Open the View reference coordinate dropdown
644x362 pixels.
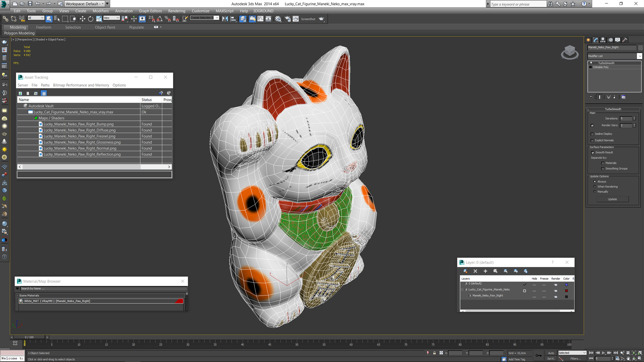(x=111, y=18)
